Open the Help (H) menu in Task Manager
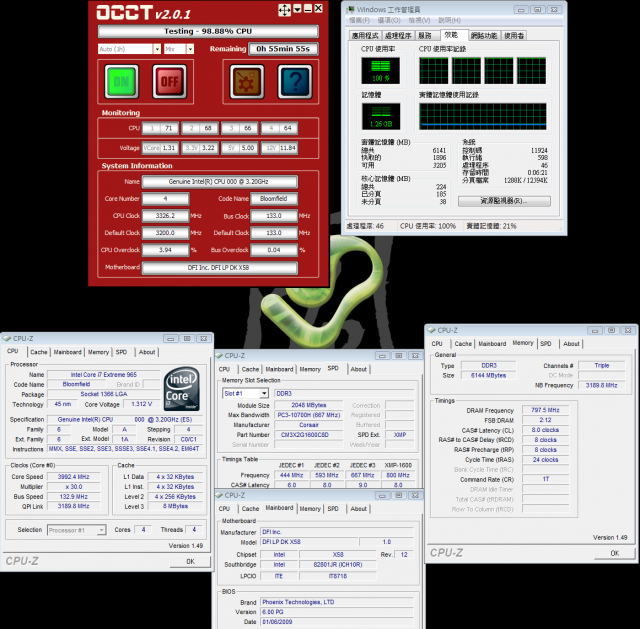Image resolution: width=640 pixels, height=629 pixels. [449, 20]
